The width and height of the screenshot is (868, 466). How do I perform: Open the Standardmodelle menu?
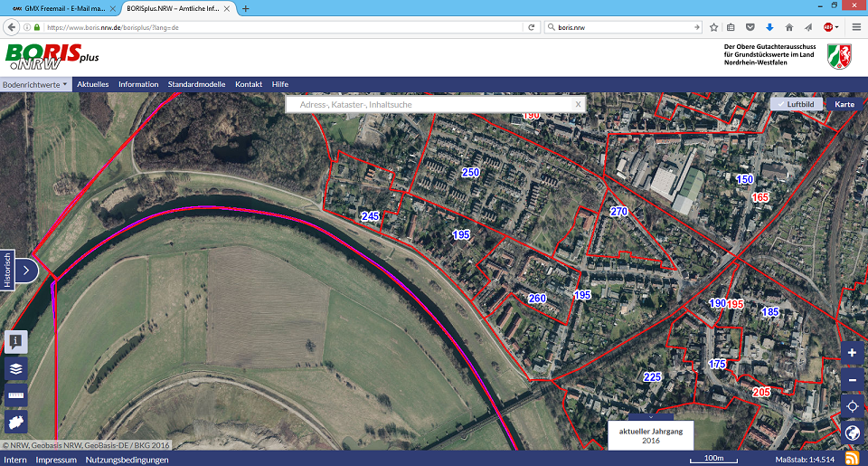(x=196, y=84)
